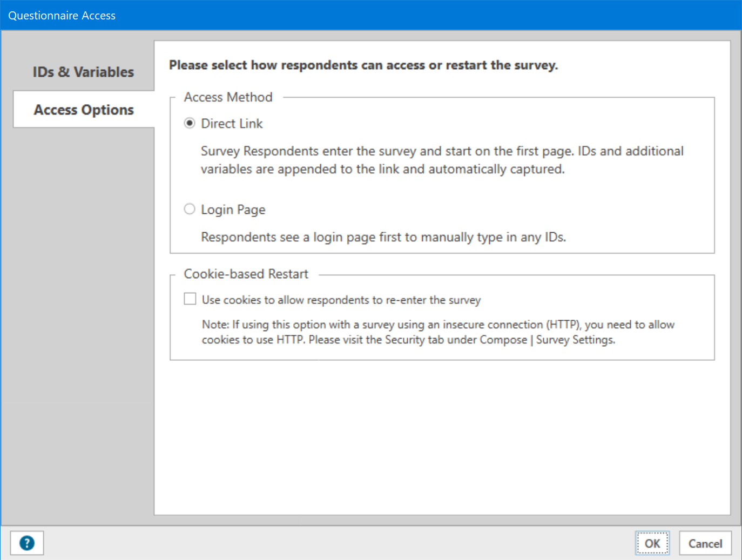Open help via the question mark icon
Viewport: 742px width, 560px height.
pyautogui.click(x=27, y=543)
